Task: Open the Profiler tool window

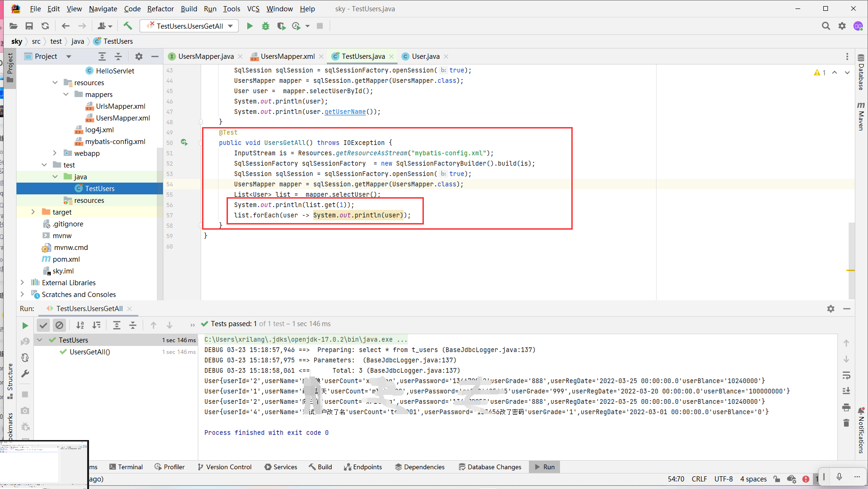Action: point(170,467)
